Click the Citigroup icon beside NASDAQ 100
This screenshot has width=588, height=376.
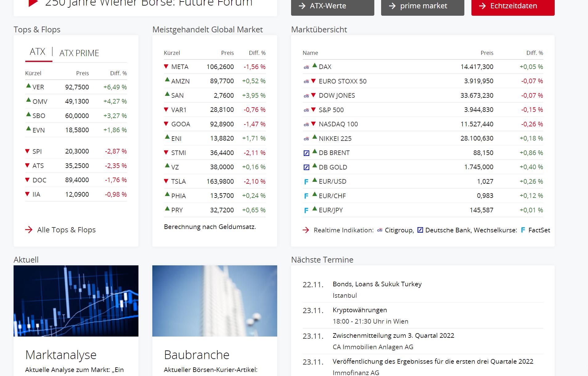(306, 125)
